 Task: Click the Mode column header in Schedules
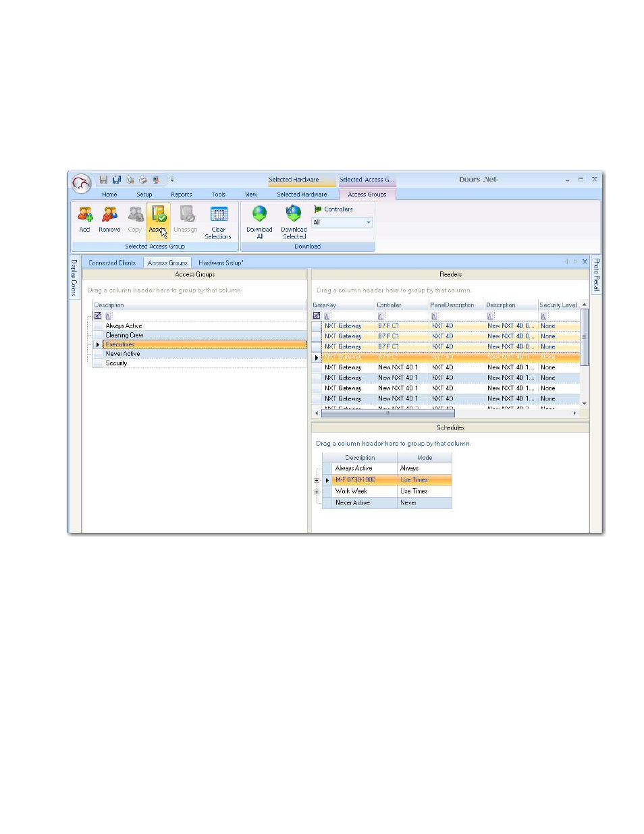(x=425, y=458)
